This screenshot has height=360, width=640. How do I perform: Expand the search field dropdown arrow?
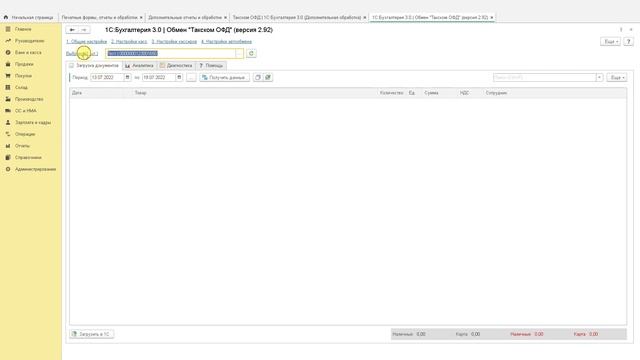[599, 78]
